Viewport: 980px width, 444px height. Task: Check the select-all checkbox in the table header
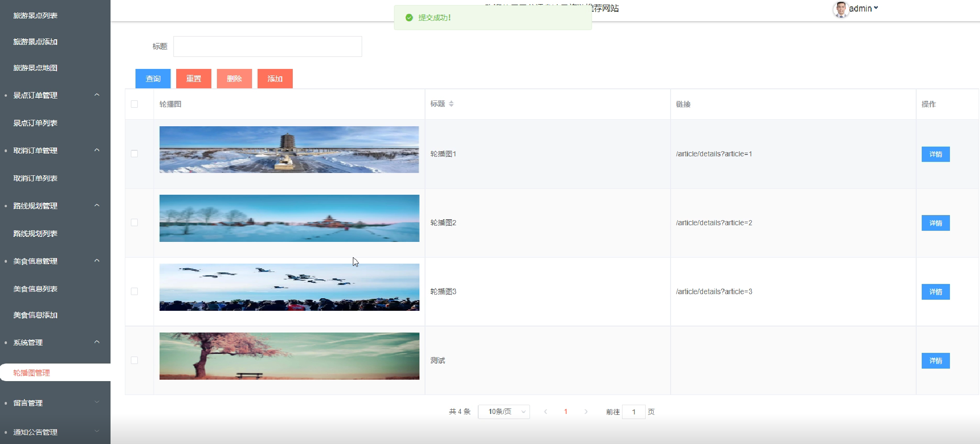[135, 105]
